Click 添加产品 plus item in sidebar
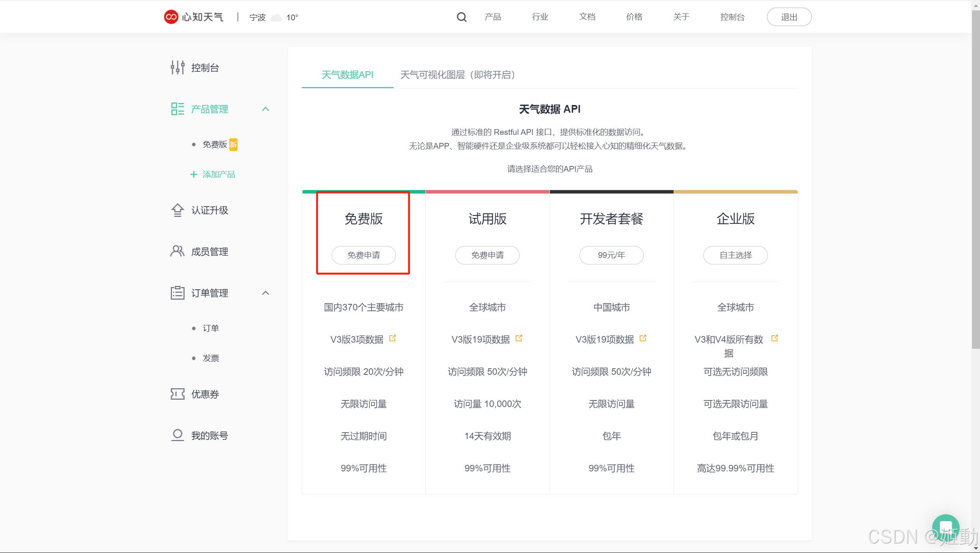This screenshot has height=553, width=980. coord(213,175)
